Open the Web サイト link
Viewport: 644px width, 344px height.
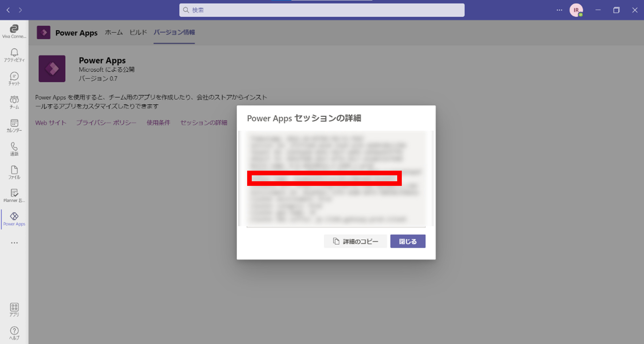[x=50, y=122]
